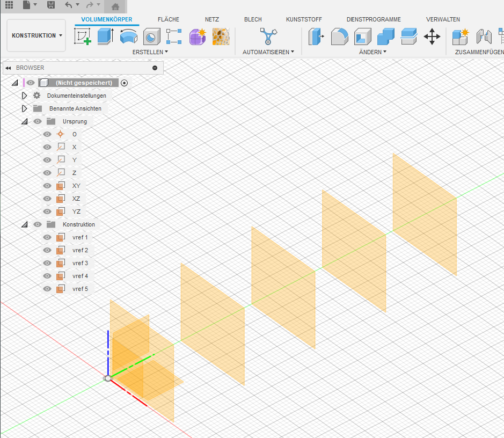The width and height of the screenshot is (504, 438).
Task: Open the Automated Modeling tool
Action: [x=268, y=36]
